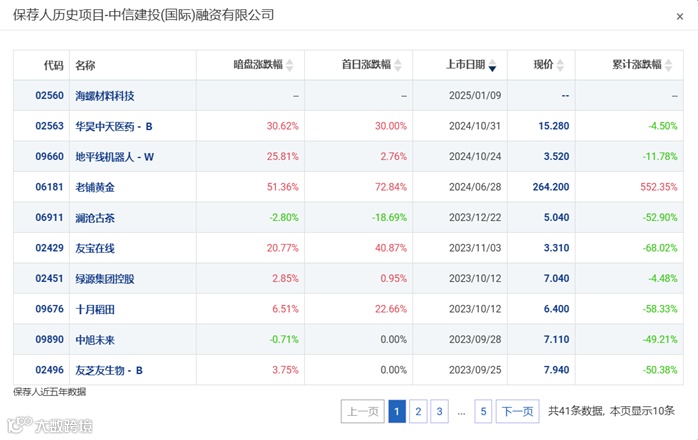Image resolution: width=698 pixels, height=440 pixels.
Task: Open 十月稻田 stock link
Action: pyautogui.click(x=95, y=309)
